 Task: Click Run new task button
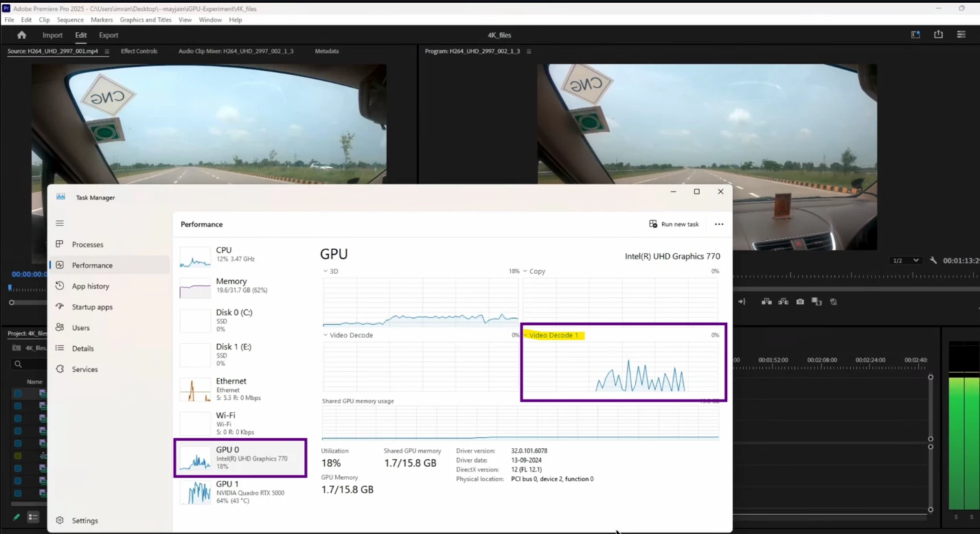coord(674,224)
